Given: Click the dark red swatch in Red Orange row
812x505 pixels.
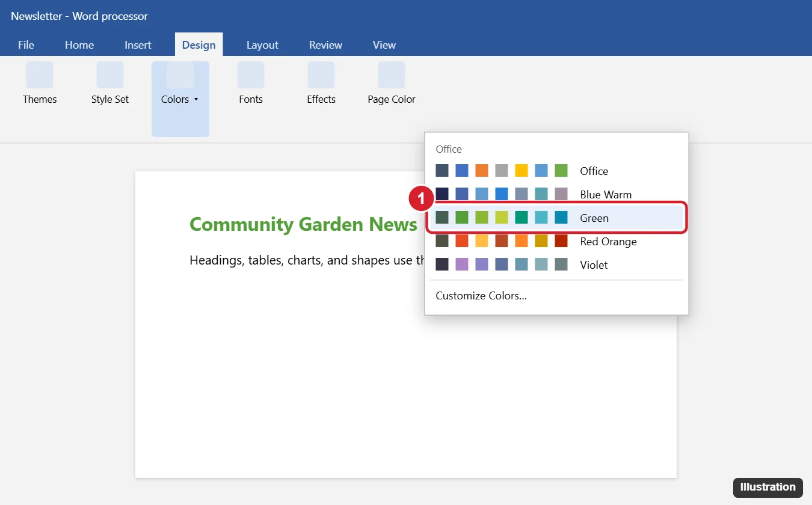Looking at the screenshot, I should click(x=561, y=241).
